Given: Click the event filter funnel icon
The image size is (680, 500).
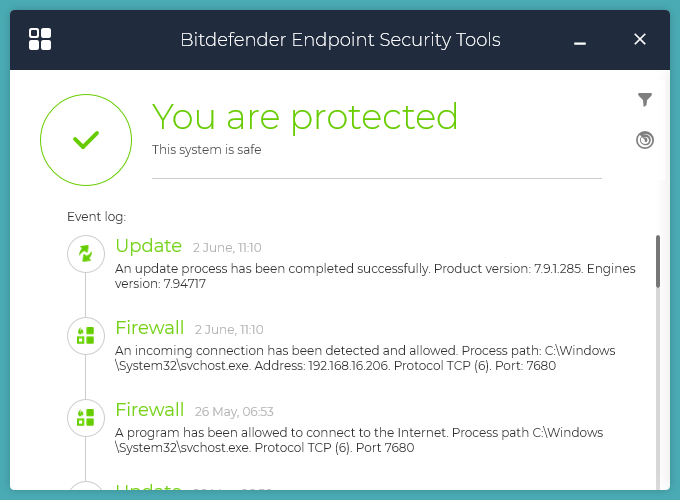Looking at the screenshot, I should 645,99.
